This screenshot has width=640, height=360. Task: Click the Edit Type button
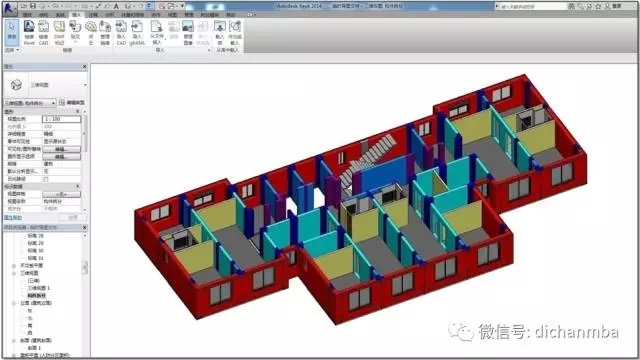[x=72, y=103]
